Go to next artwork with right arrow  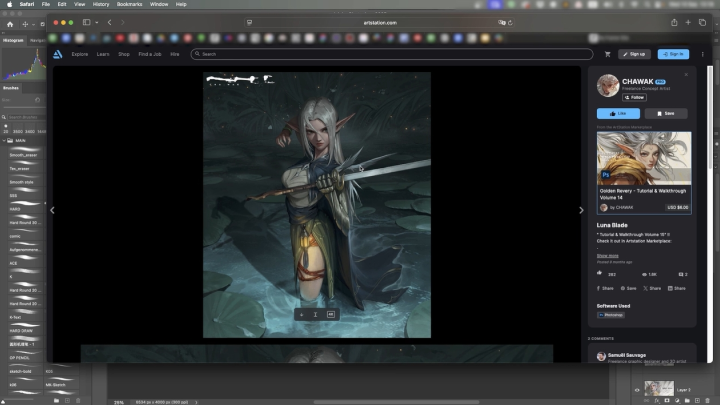coord(581,210)
